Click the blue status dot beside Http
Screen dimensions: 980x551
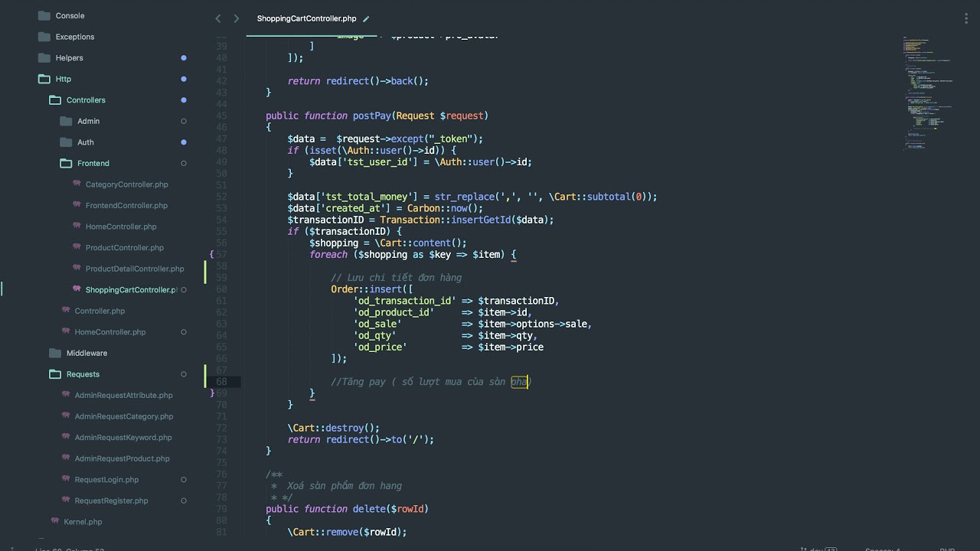click(x=184, y=79)
